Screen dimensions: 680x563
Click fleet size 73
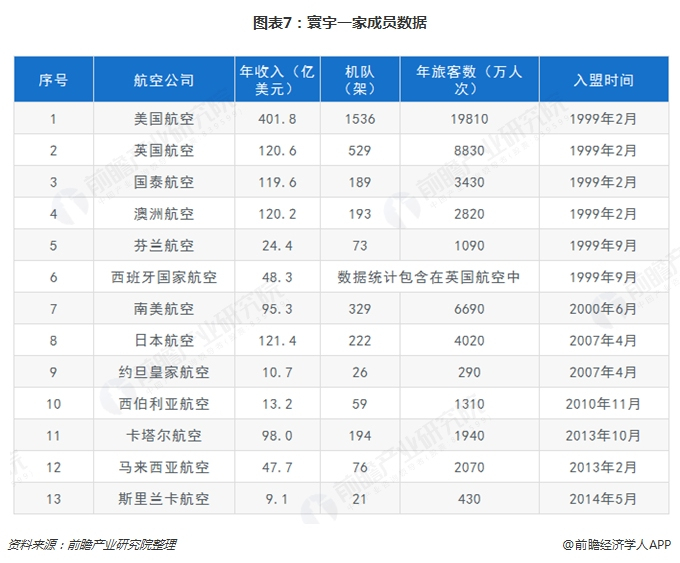pyautogui.click(x=360, y=245)
